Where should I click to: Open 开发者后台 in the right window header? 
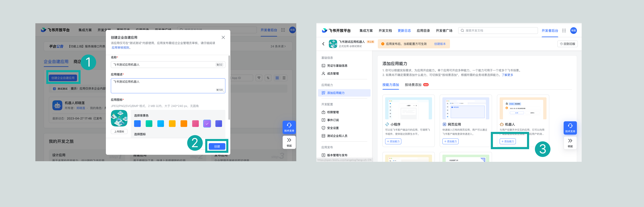550,31
